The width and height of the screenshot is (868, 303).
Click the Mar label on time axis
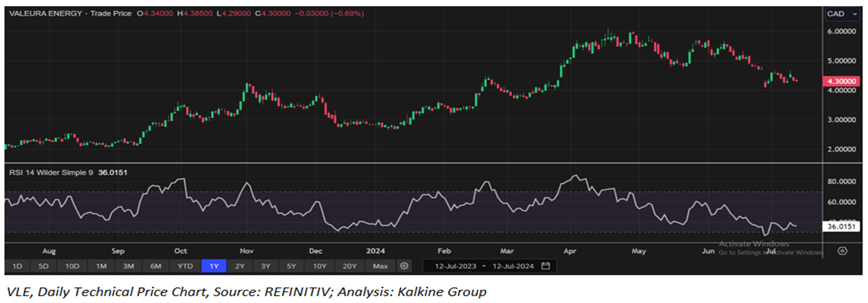[x=507, y=251]
